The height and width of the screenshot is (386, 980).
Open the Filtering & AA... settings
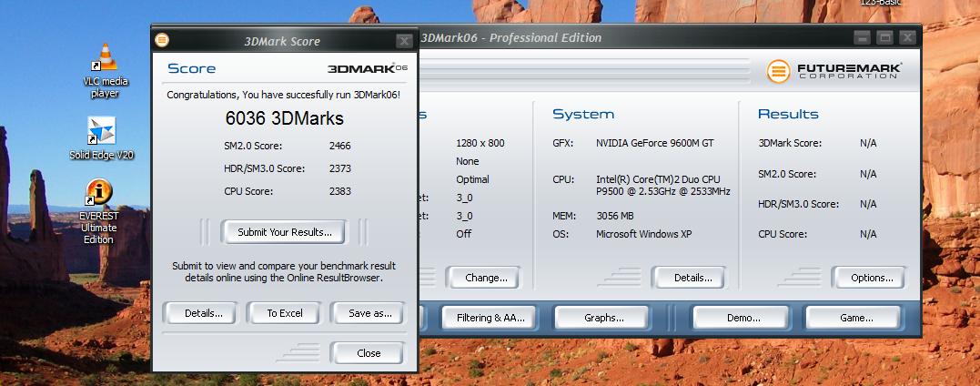(490, 317)
